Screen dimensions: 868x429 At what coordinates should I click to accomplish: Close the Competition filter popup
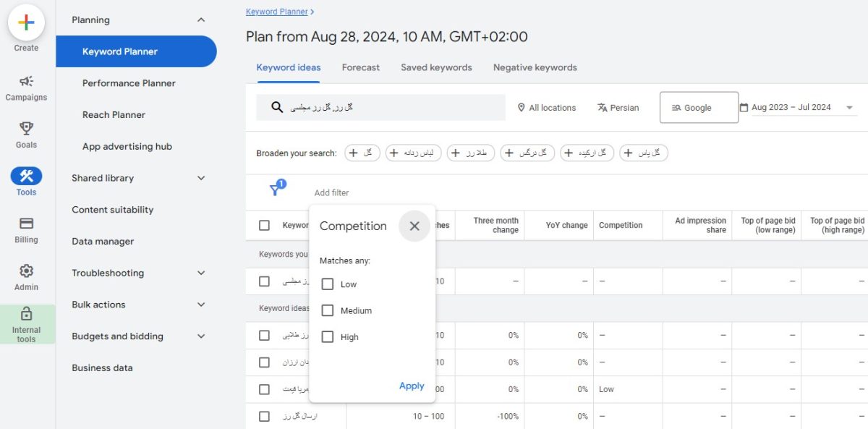pos(414,226)
